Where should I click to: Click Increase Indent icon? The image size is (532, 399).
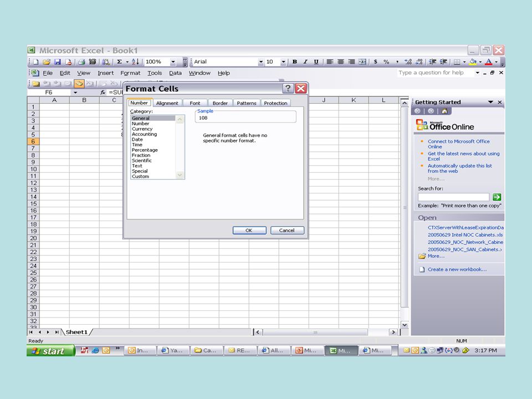click(x=443, y=62)
